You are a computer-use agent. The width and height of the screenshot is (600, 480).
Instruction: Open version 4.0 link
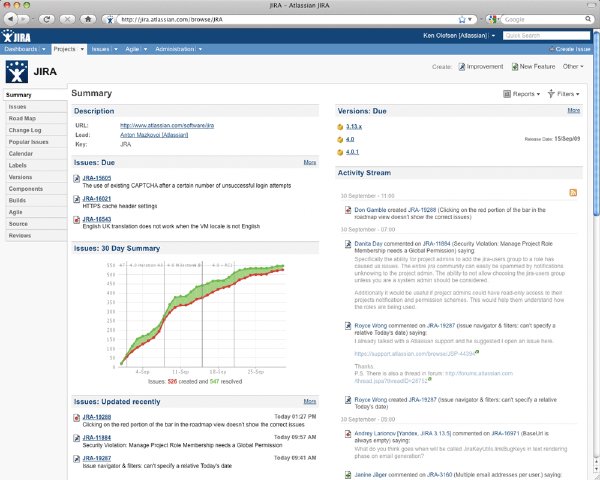coord(350,140)
